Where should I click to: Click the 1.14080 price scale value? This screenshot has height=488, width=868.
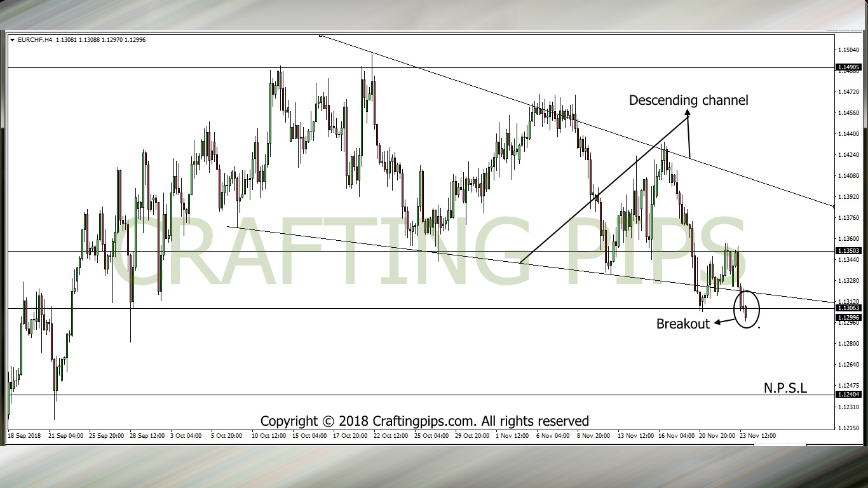[x=848, y=176]
